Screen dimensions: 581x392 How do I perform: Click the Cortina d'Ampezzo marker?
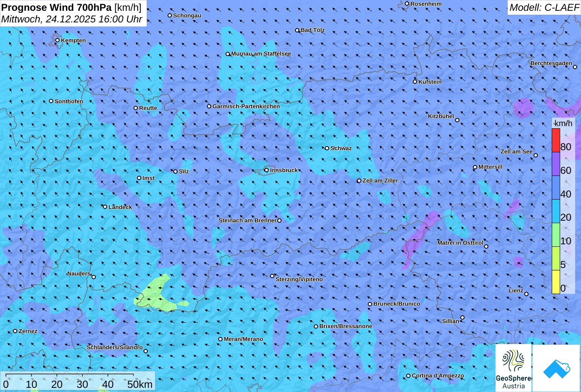coord(408,376)
